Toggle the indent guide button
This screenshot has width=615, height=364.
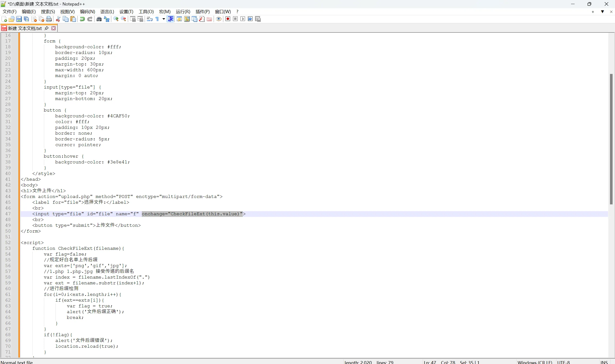(171, 19)
